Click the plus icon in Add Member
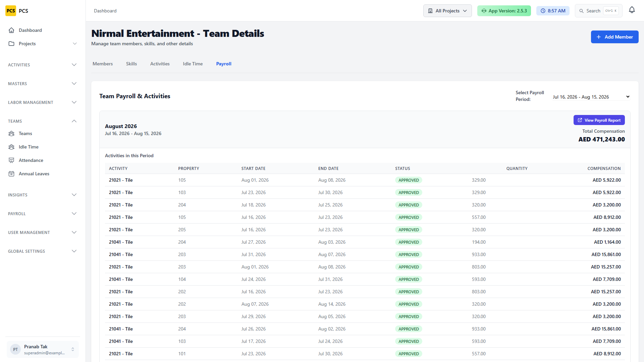Screen dimensions: 644x362 (x=599, y=37)
